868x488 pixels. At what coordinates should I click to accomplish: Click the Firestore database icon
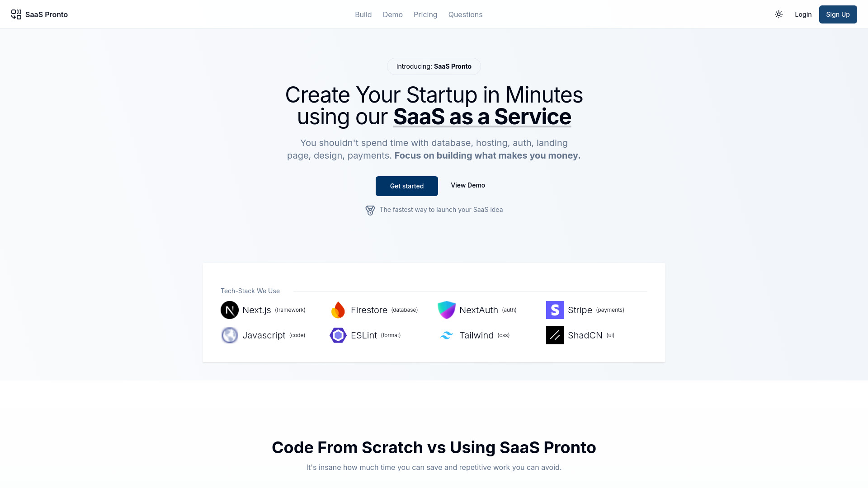click(337, 310)
